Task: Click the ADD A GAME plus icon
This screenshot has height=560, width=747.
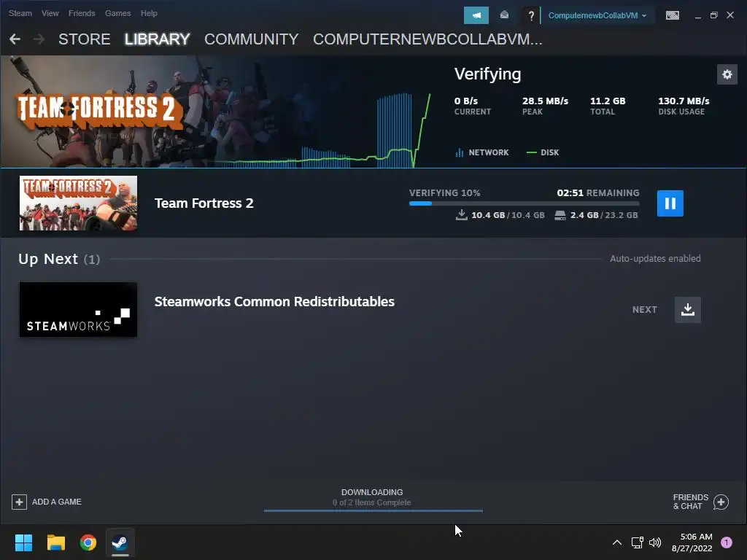Action: (x=19, y=502)
